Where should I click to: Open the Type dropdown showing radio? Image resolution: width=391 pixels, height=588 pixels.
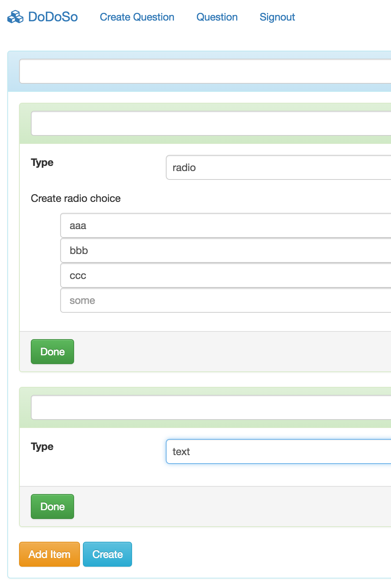[279, 167]
